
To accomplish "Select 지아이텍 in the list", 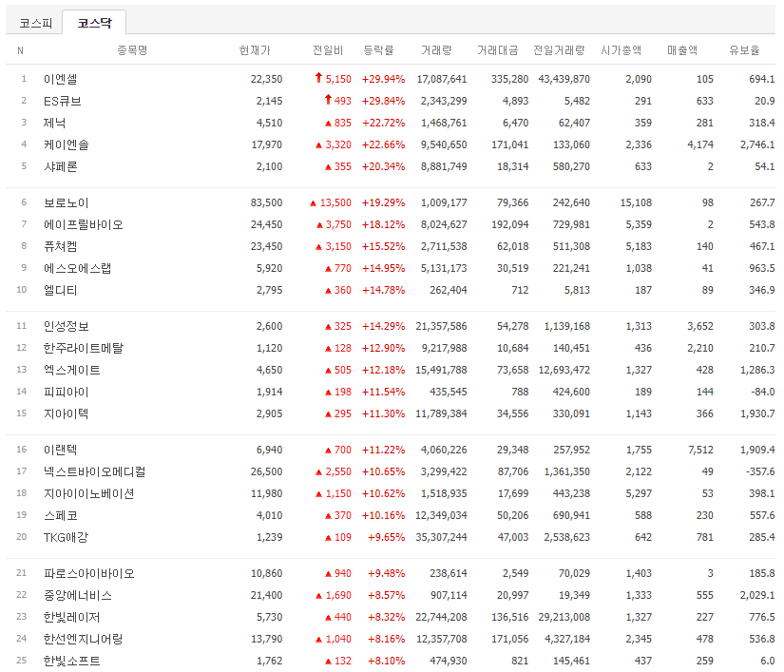I will pyautogui.click(x=66, y=413).
